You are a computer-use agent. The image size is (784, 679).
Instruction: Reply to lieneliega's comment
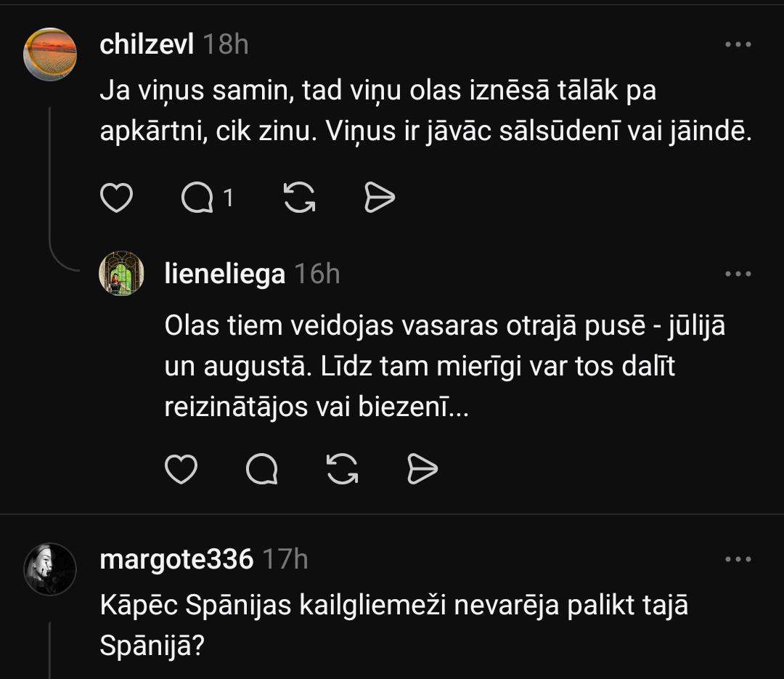click(x=261, y=469)
